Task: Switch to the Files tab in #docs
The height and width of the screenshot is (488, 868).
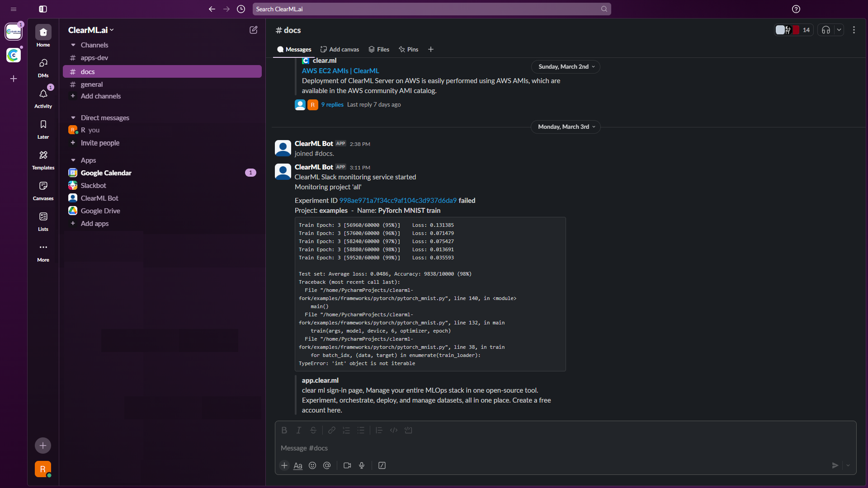Action: [x=383, y=49]
